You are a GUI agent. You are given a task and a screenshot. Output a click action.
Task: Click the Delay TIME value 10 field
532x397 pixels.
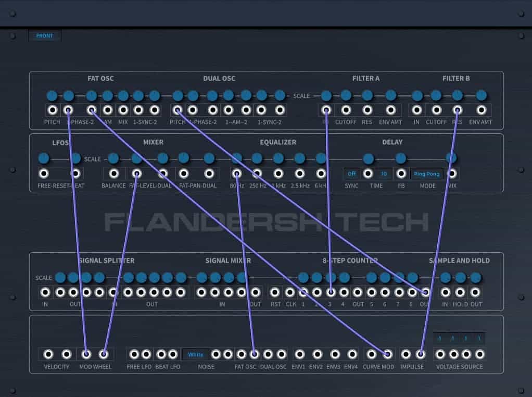(x=384, y=174)
